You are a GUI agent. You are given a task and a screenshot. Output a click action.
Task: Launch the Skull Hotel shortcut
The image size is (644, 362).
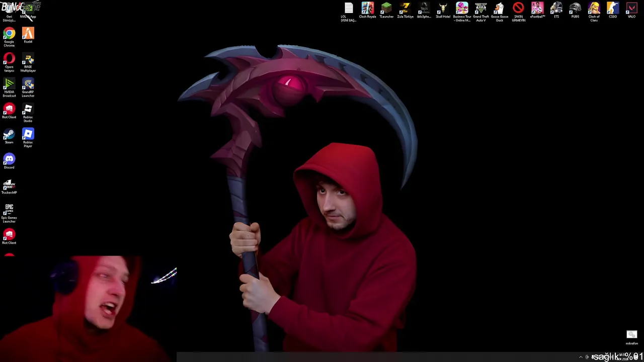[443, 10]
